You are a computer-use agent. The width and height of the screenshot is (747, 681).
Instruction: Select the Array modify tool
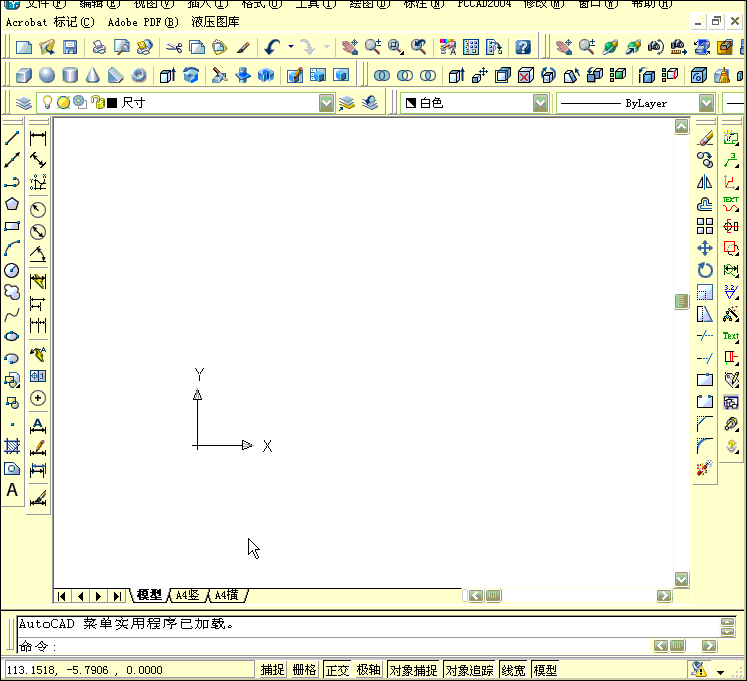coord(705,226)
